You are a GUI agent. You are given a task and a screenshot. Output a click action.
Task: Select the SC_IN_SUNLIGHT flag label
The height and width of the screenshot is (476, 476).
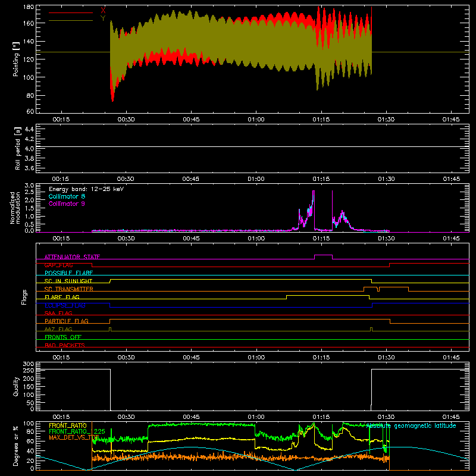click(x=68, y=281)
